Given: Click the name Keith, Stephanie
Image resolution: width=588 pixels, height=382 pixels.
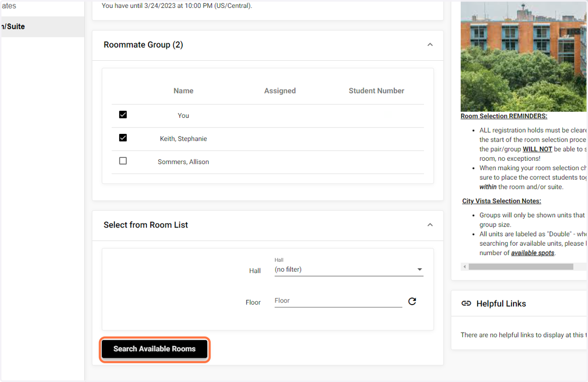Looking at the screenshot, I should pos(183,139).
